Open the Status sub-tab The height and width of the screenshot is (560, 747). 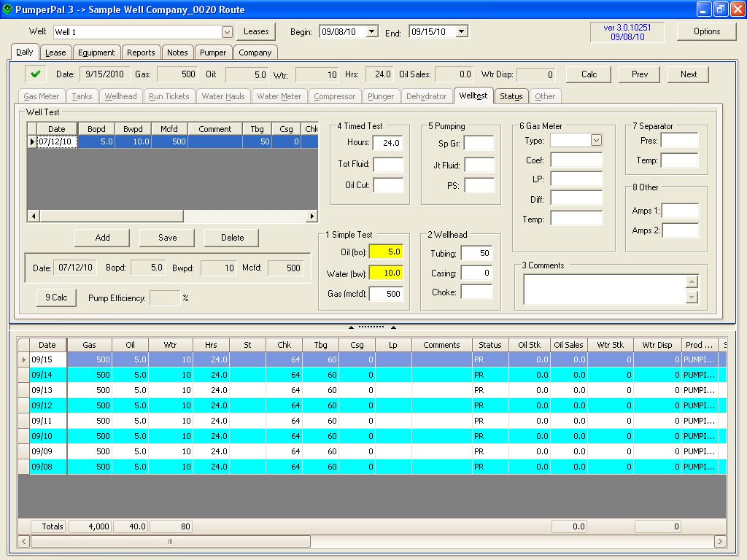tap(511, 96)
